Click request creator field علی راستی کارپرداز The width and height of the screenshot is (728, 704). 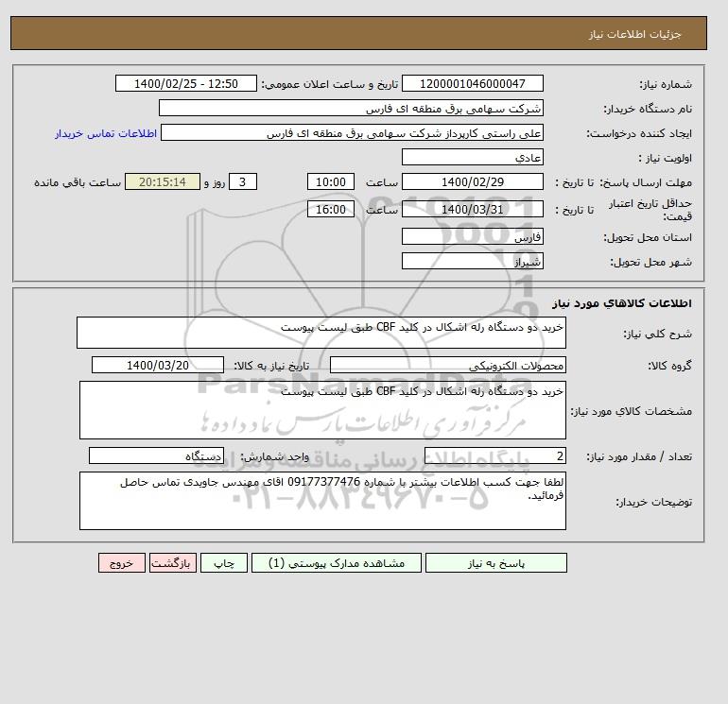tap(352, 132)
